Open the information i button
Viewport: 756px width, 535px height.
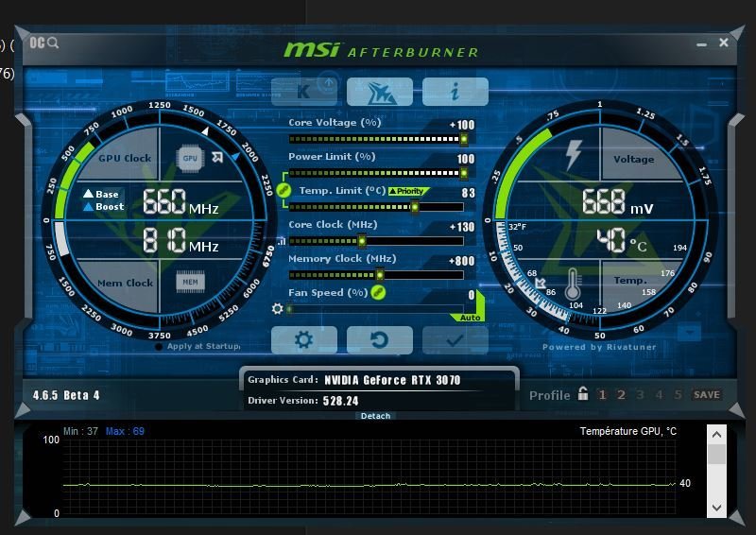455,91
